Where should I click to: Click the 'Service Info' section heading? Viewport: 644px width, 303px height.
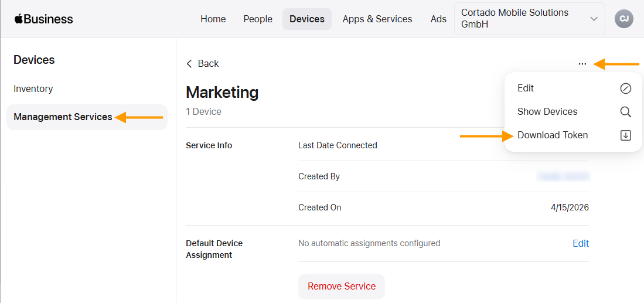point(209,145)
